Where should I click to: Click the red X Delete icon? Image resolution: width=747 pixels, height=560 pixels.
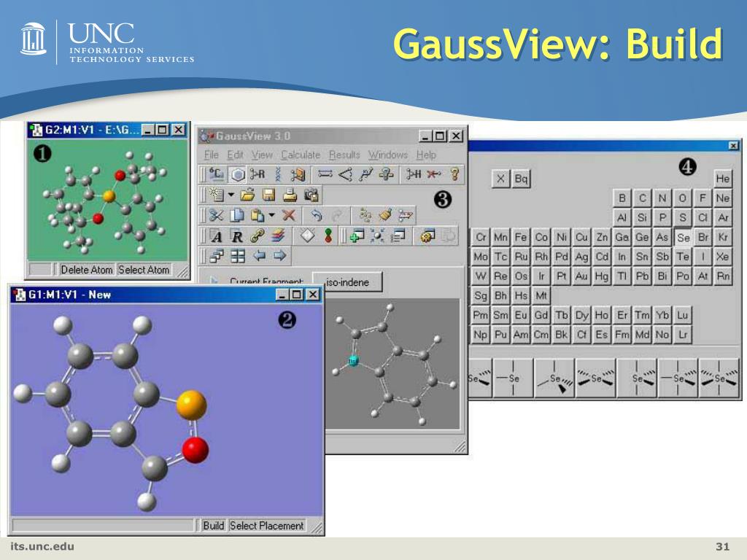(x=289, y=215)
